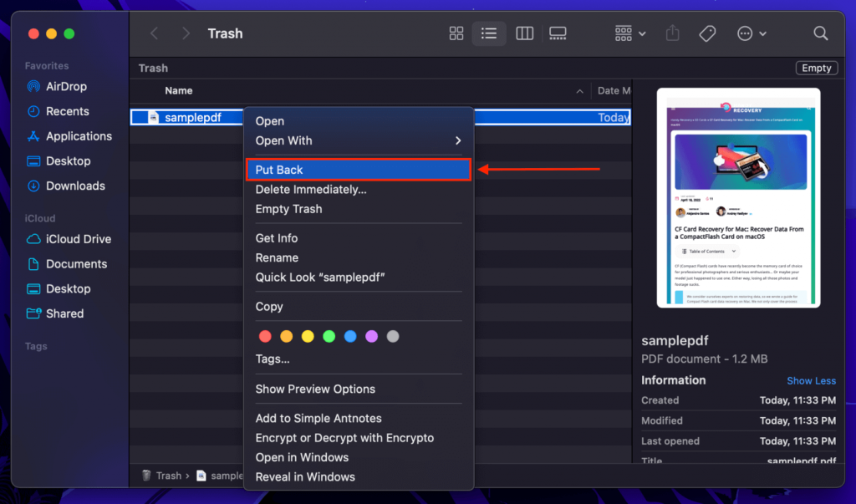This screenshot has height=504, width=856.
Task: Open the Finder search icon
Action: point(820,33)
